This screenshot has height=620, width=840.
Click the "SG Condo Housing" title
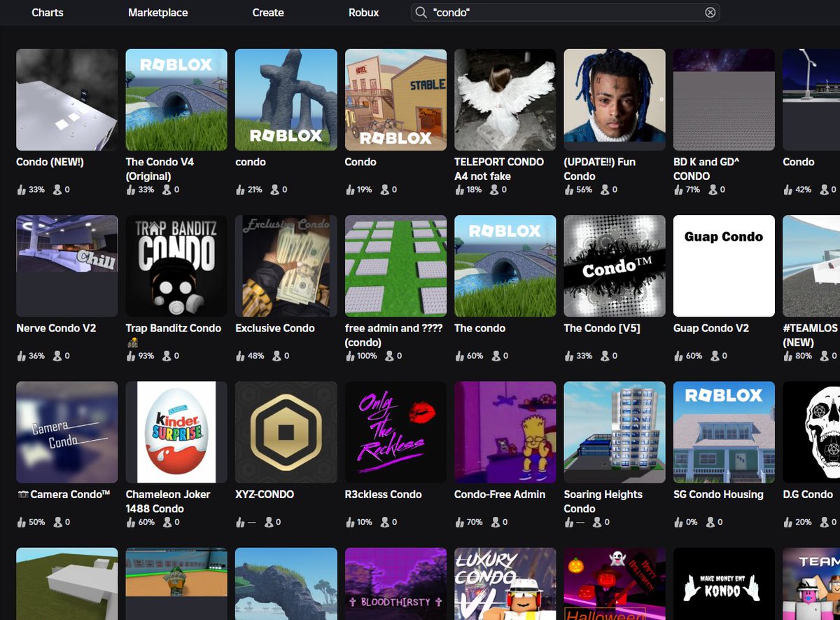[718, 495]
